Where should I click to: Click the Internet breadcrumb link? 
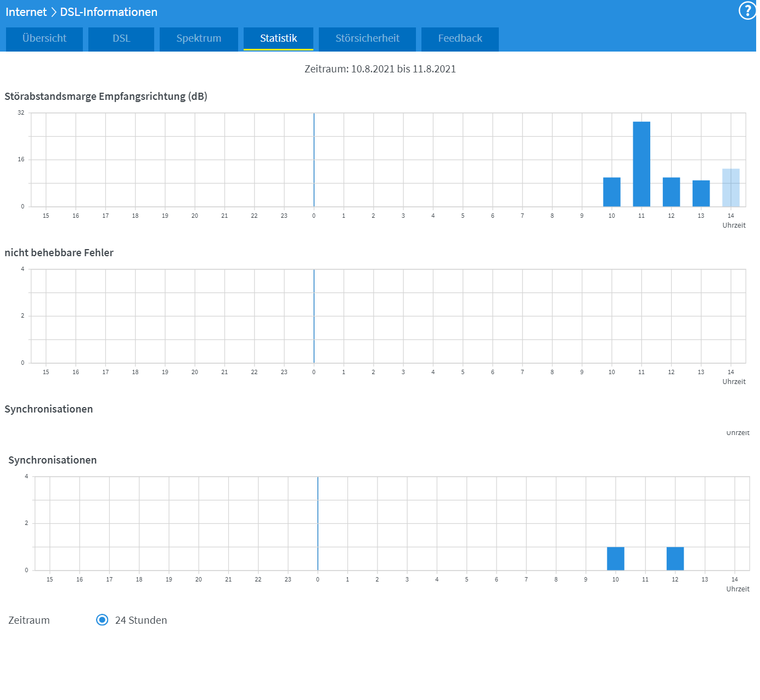26,12
